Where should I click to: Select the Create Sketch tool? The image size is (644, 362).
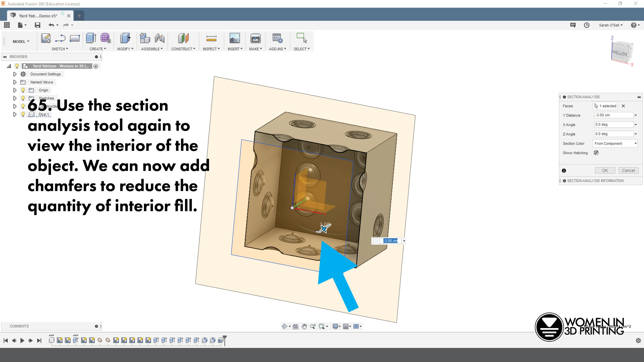point(46,38)
